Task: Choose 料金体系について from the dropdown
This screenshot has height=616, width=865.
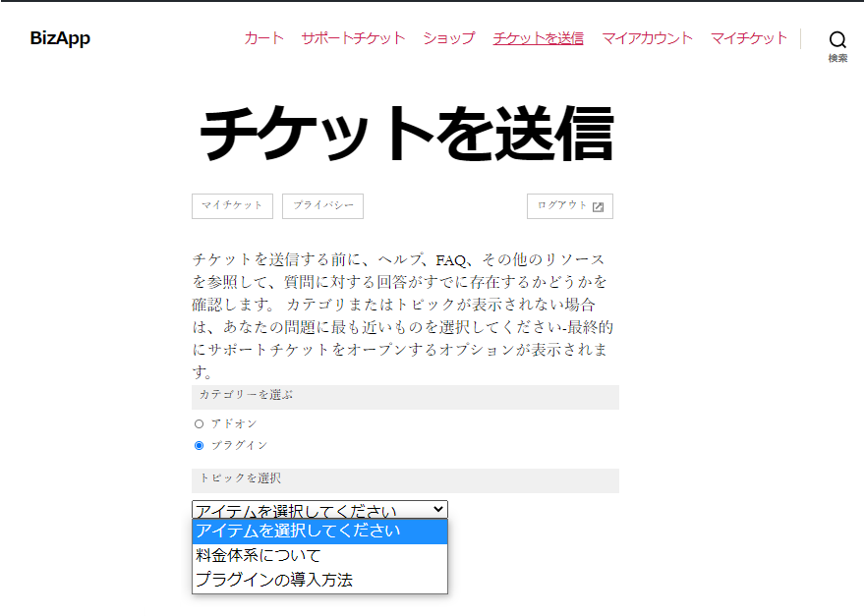Action: pyautogui.click(x=320, y=555)
